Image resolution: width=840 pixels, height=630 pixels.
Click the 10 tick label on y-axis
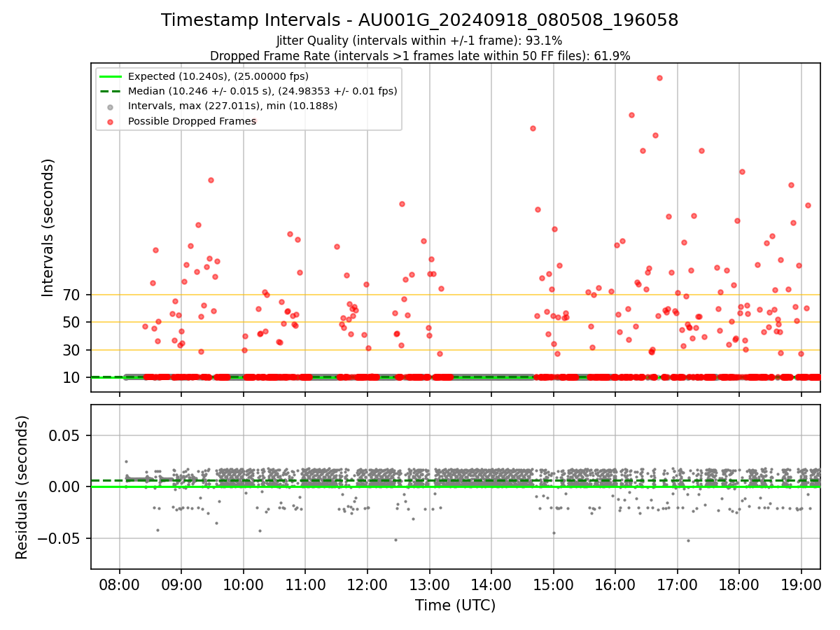[x=72, y=377]
